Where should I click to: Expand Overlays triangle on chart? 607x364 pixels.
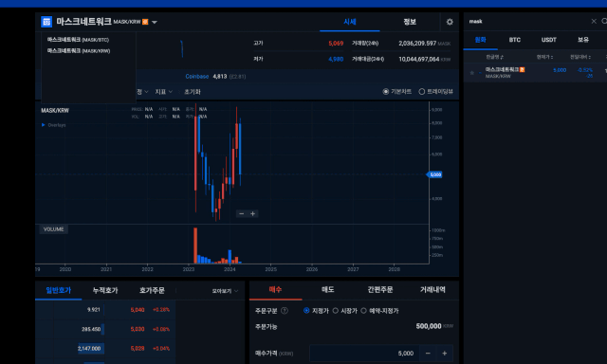pyautogui.click(x=44, y=125)
